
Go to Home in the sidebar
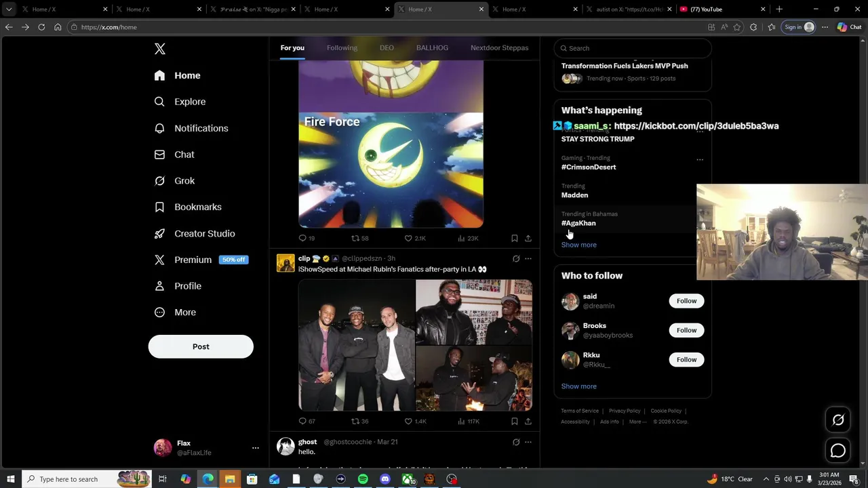[178, 75]
